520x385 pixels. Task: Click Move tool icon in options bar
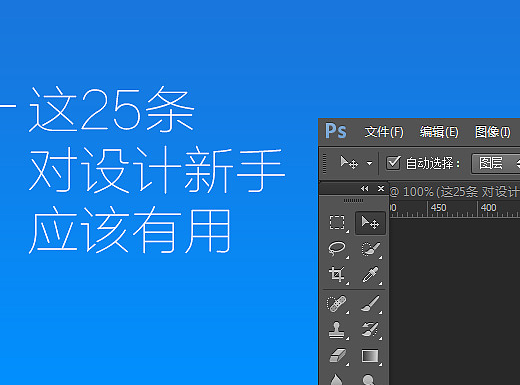[x=349, y=163]
